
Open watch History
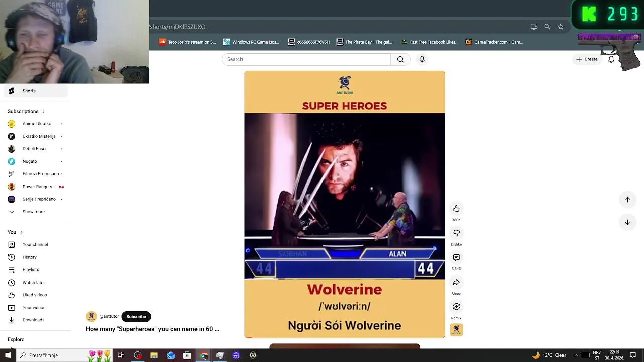coord(35,257)
